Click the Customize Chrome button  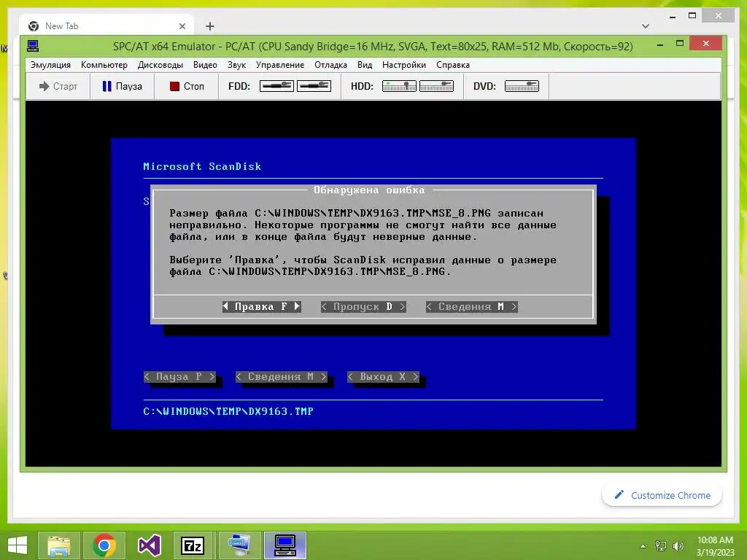point(662,495)
